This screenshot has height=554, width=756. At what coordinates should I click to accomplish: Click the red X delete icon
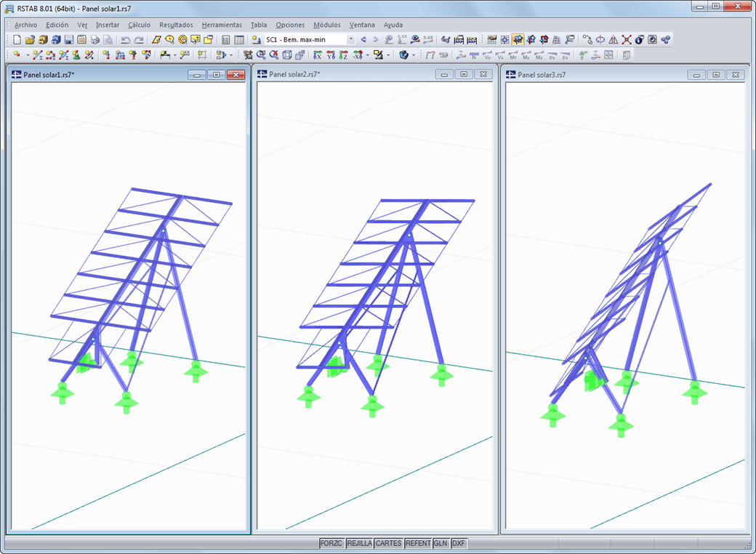pyautogui.click(x=627, y=39)
